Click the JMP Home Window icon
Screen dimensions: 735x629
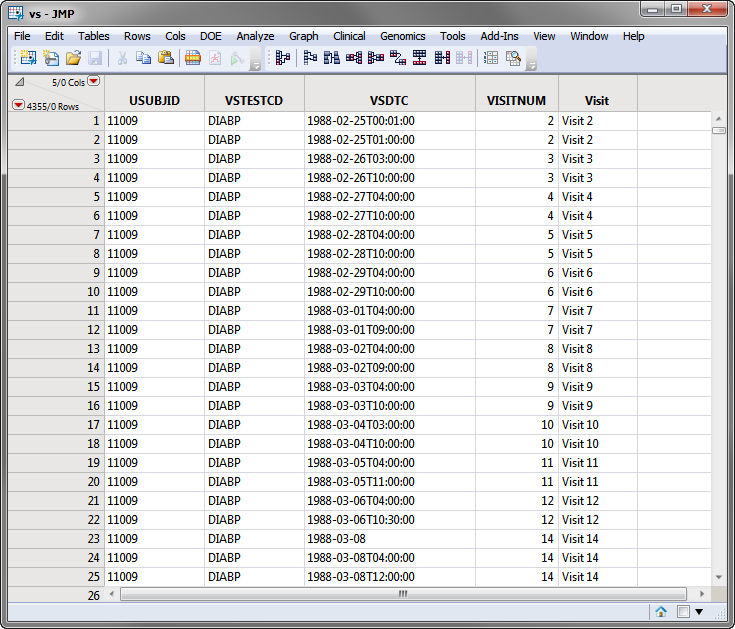pyautogui.click(x=661, y=612)
